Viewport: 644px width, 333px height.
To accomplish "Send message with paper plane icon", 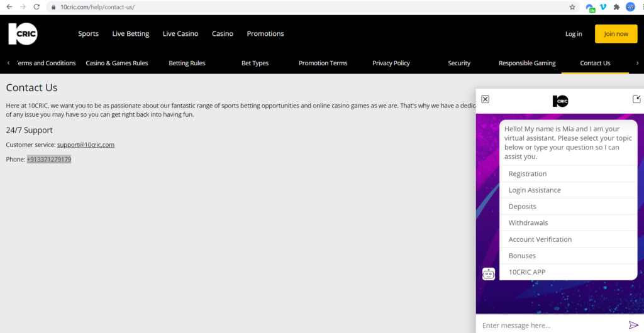I will coord(634,325).
